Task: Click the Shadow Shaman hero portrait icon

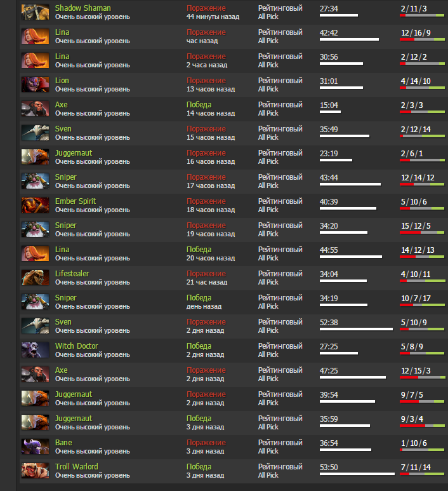Action: tap(36, 12)
